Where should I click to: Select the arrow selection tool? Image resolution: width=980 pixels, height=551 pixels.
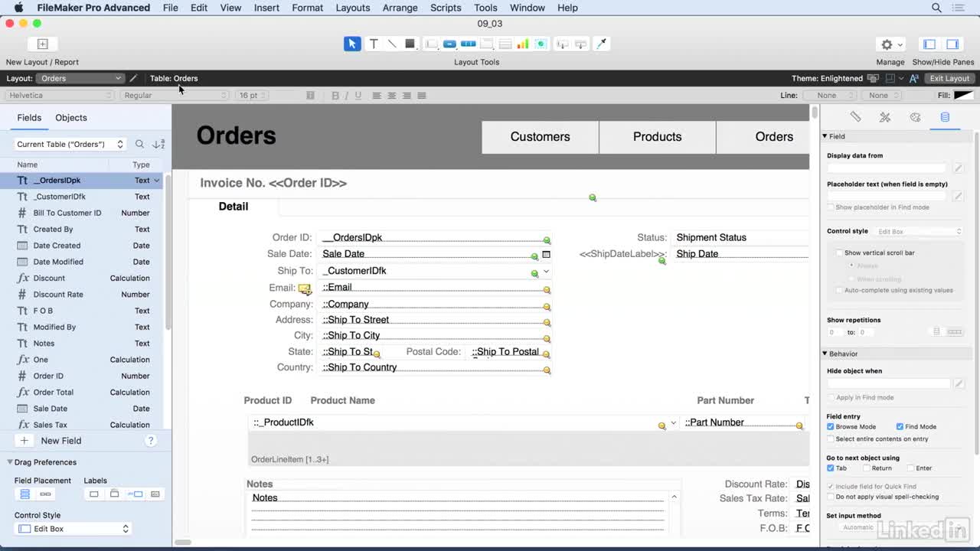[352, 44]
